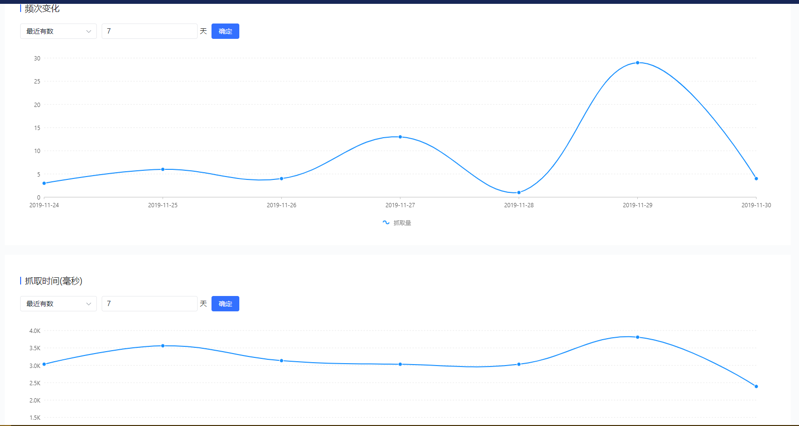The image size is (799, 426).
Task: Click the 2019-11-26 x-axis date label
Action: click(281, 205)
